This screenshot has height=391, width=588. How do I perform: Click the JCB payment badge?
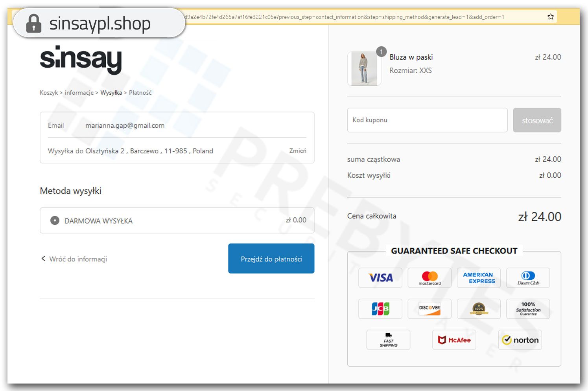380,309
